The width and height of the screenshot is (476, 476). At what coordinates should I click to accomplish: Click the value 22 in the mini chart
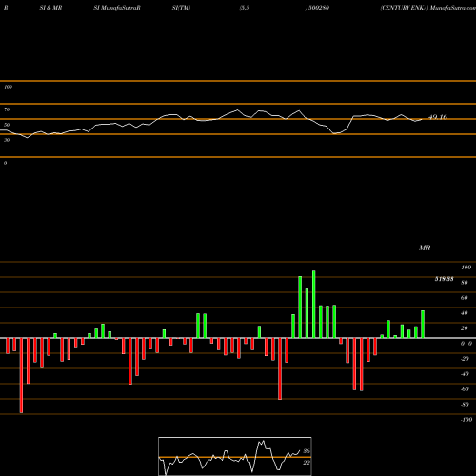pyautogui.click(x=307, y=463)
